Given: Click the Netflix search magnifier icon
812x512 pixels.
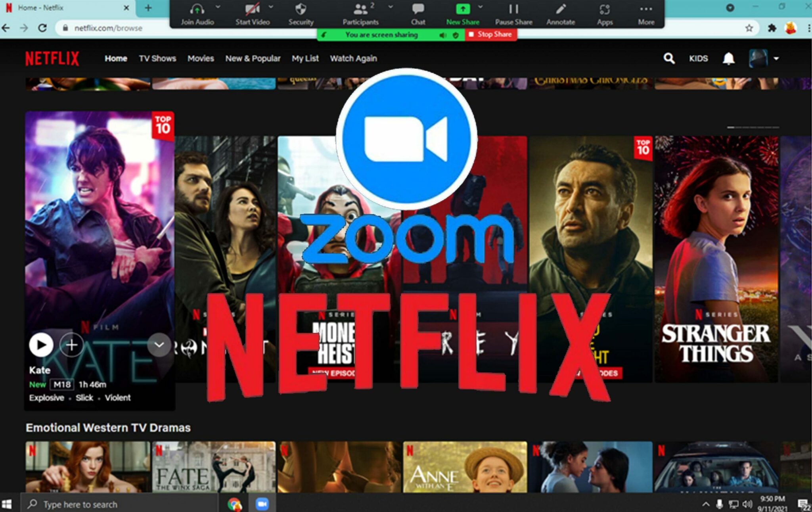Looking at the screenshot, I should click(669, 58).
